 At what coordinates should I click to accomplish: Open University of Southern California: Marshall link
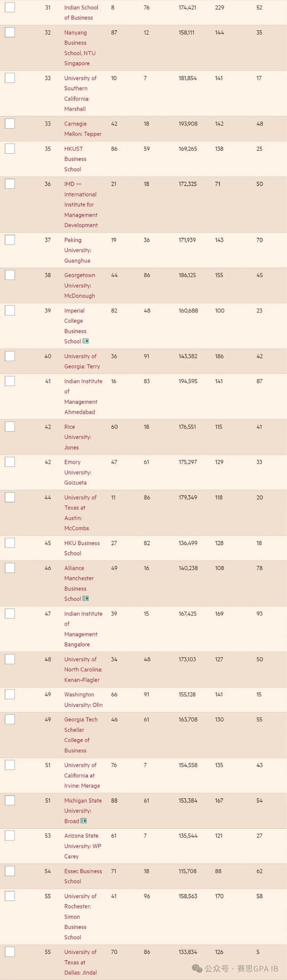point(80,93)
